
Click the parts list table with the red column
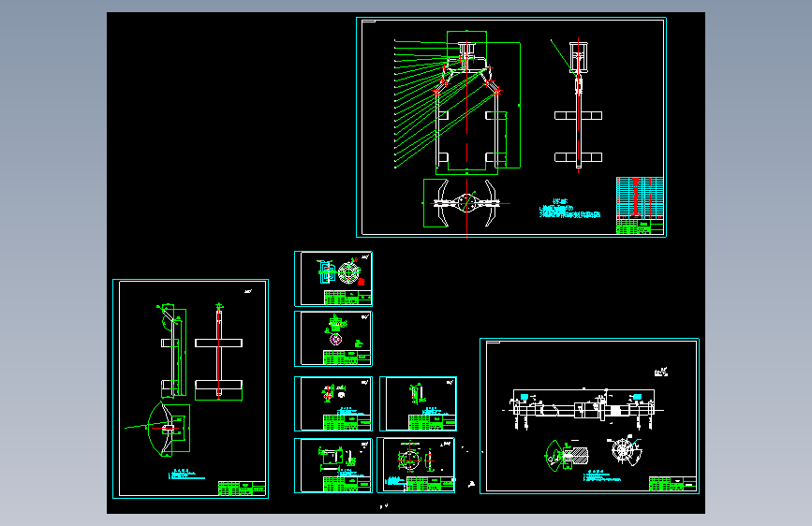pyautogui.click(x=640, y=198)
